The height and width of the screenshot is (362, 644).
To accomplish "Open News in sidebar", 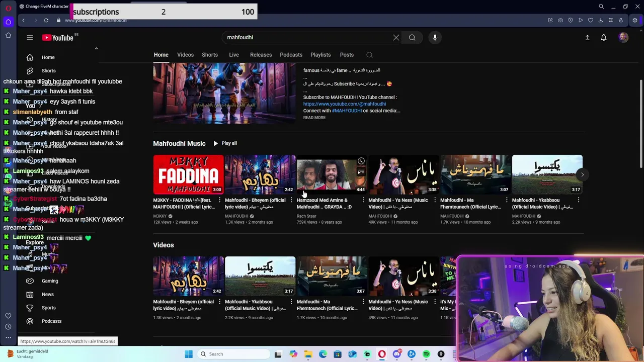I will pyautogui.click(x=48, y=294).
